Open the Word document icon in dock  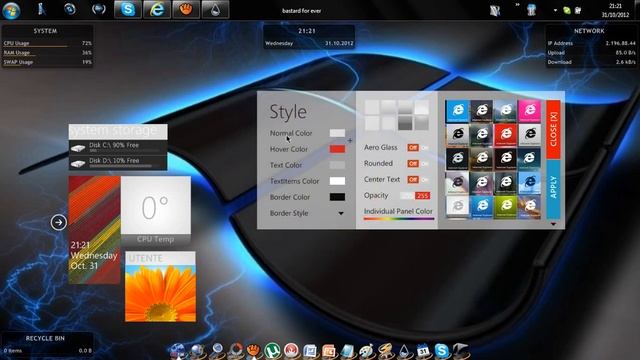pyautogui.click(x=310, y=351)
